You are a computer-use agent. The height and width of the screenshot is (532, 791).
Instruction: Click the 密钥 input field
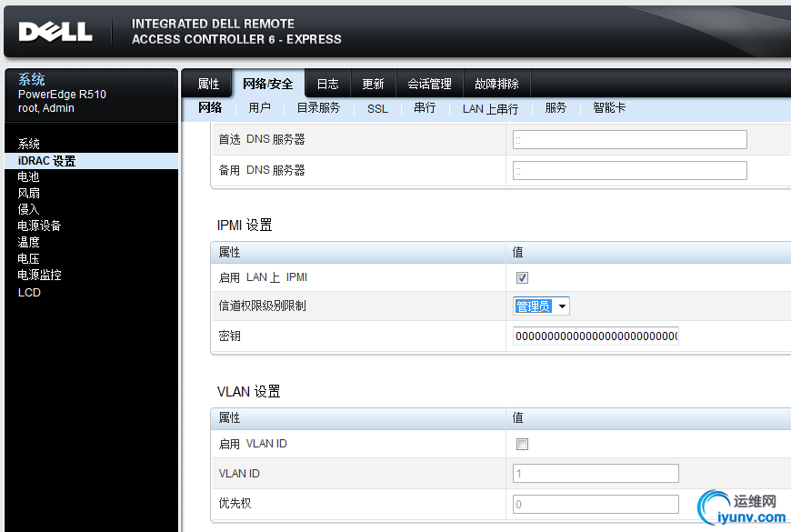coord(596,336)
